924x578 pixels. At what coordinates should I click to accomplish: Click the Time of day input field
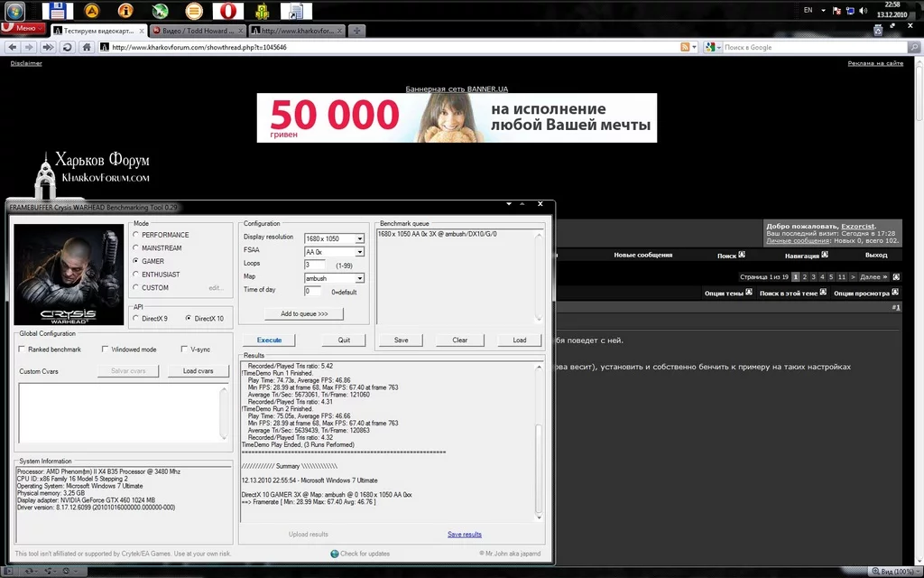[313, 292]
